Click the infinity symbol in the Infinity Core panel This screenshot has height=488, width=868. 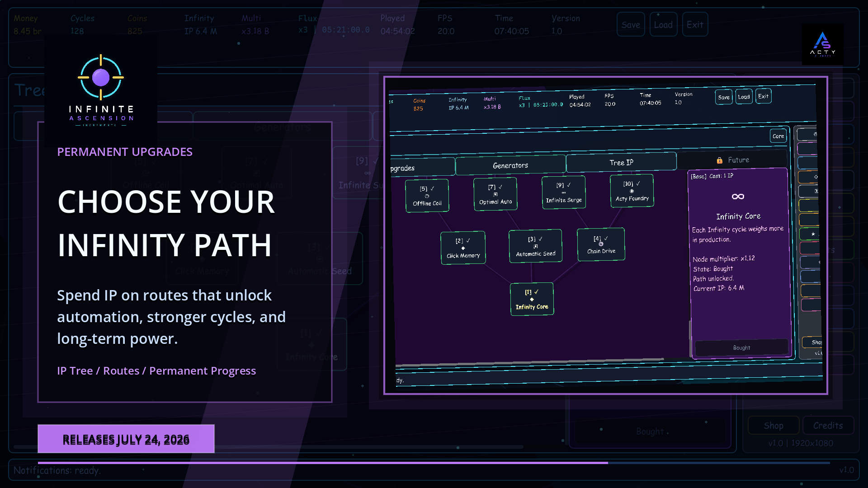coord(738,196)
